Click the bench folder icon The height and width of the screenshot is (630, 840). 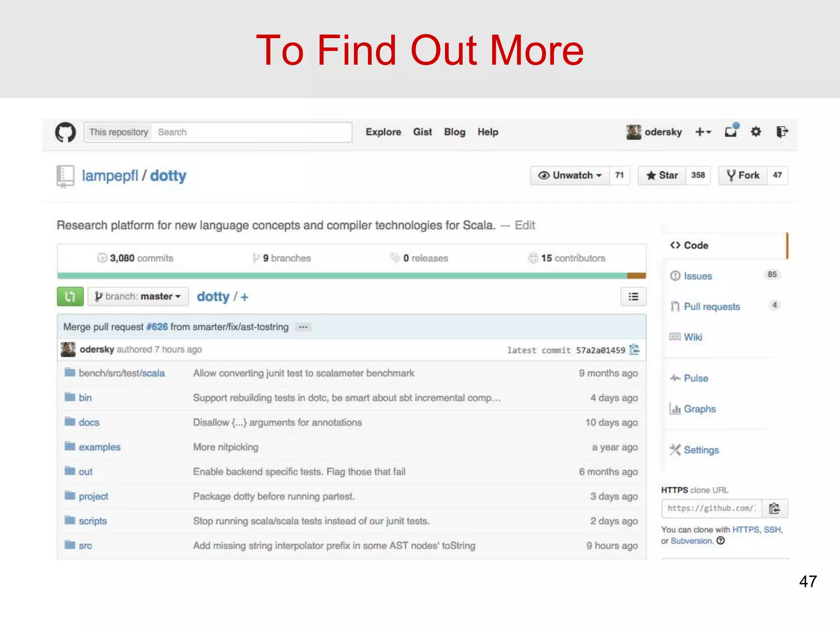70,372
